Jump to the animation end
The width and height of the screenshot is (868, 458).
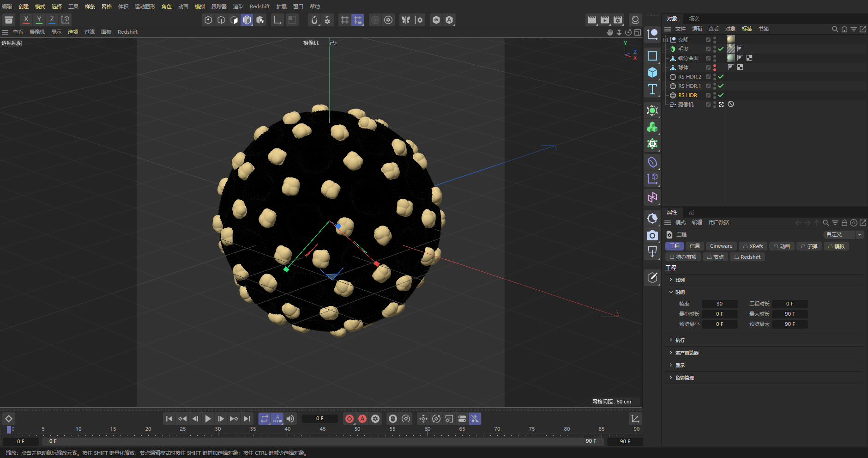tap(247, 419)
